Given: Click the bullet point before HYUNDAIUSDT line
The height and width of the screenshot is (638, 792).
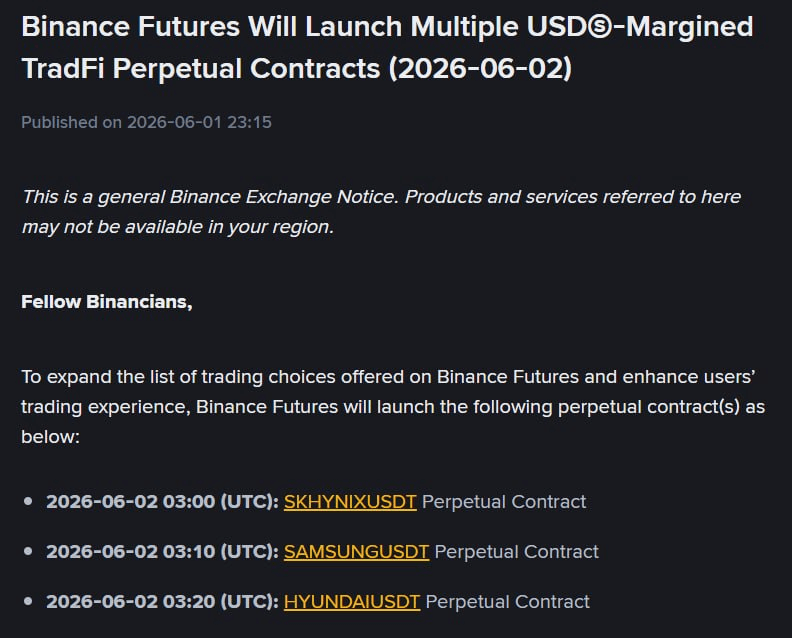Looking at the screenshot, I should pos(28,602).
